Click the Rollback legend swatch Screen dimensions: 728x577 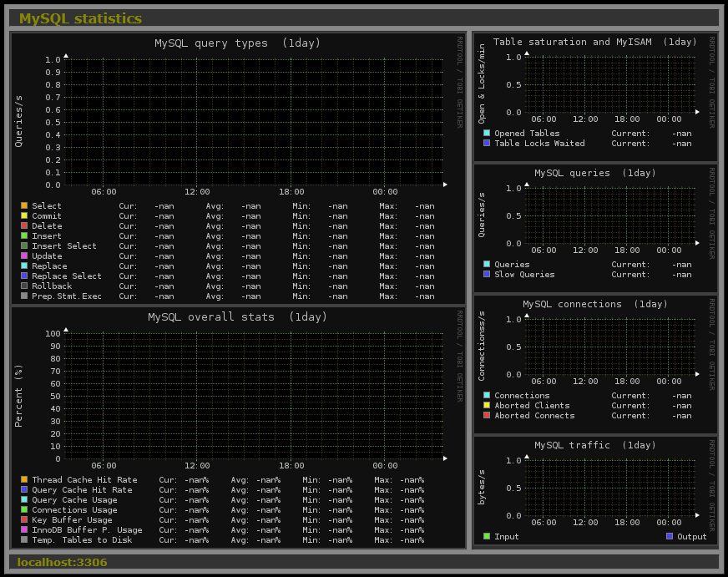[x=24, y=286]
